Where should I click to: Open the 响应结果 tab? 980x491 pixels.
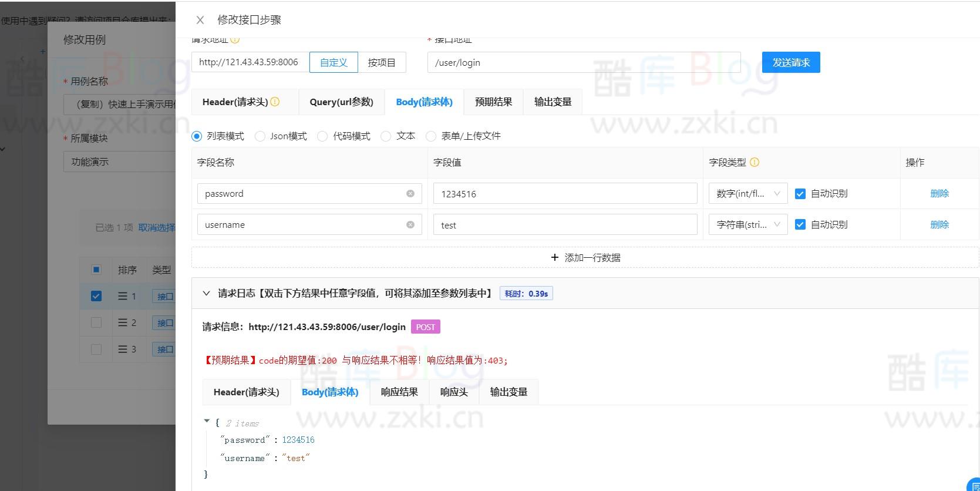(x=399, y=392)
